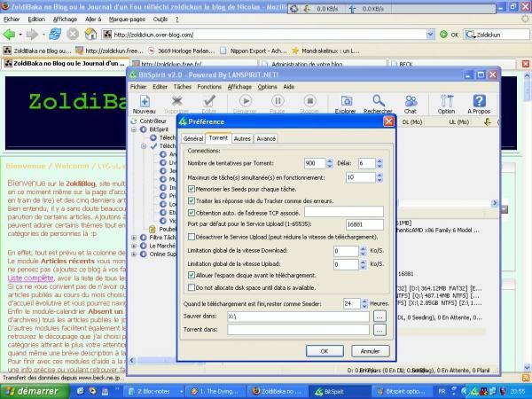
Task: Open the A Propos help icon
Action: click(x=479, y=104)
